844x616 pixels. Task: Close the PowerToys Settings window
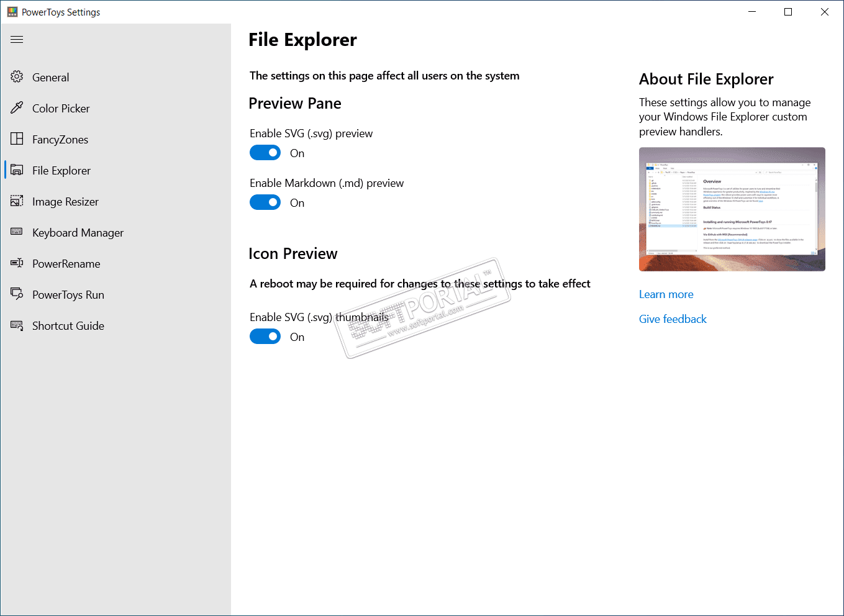pos(825,12)
